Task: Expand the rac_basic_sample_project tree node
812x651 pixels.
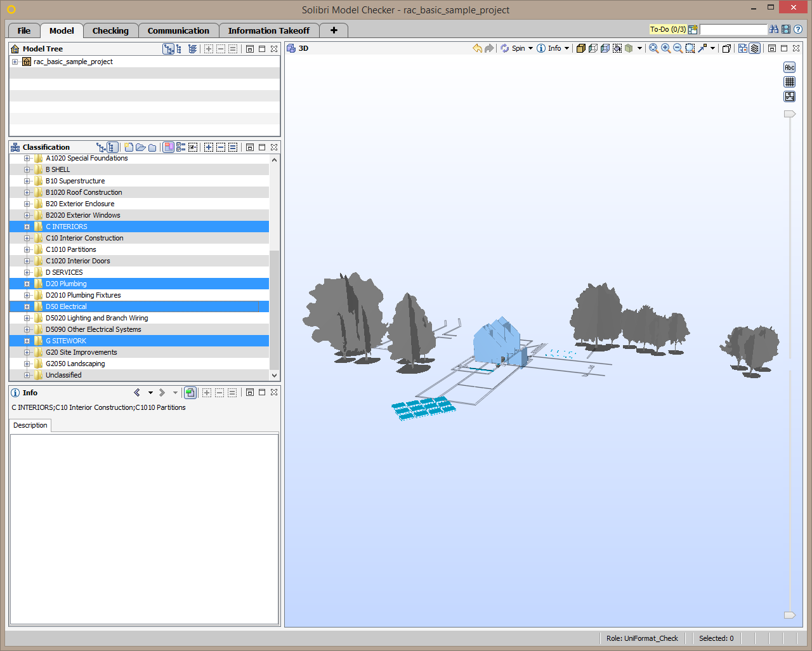Action: coord(15,62)
